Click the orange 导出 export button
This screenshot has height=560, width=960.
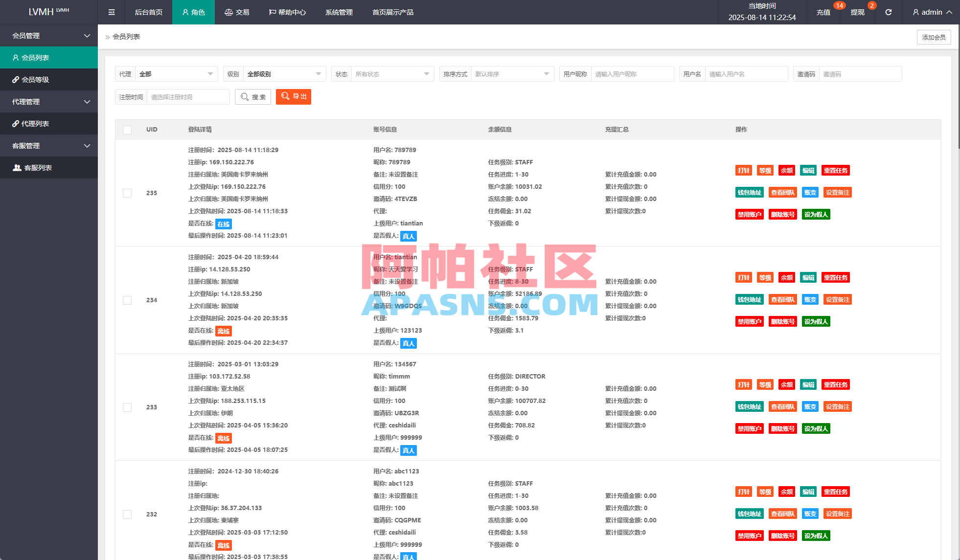[293, 96]
